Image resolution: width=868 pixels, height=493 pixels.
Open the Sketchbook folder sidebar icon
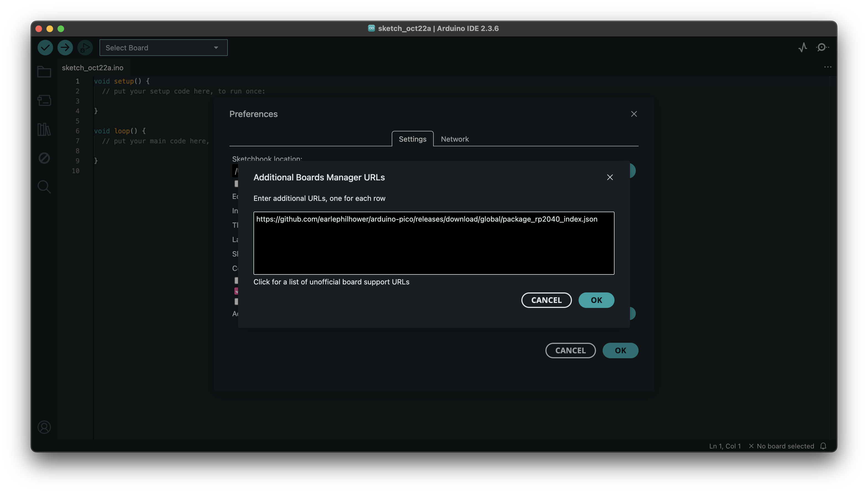(44, 72)
